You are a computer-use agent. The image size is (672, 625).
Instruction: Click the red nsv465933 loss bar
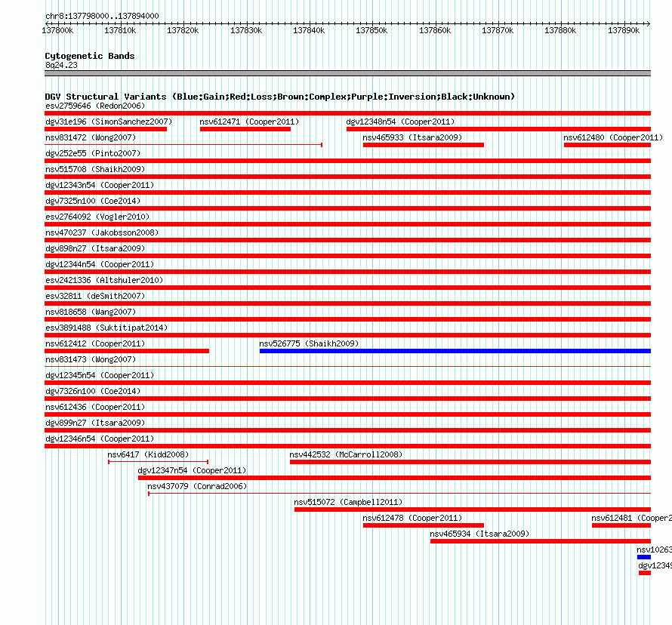tap(424, 145)
